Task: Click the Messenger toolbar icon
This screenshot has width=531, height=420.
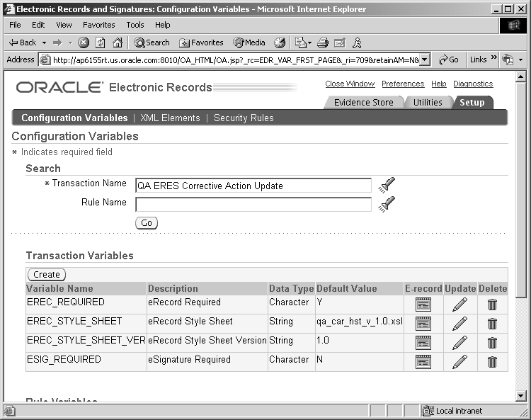Action: 357,42
